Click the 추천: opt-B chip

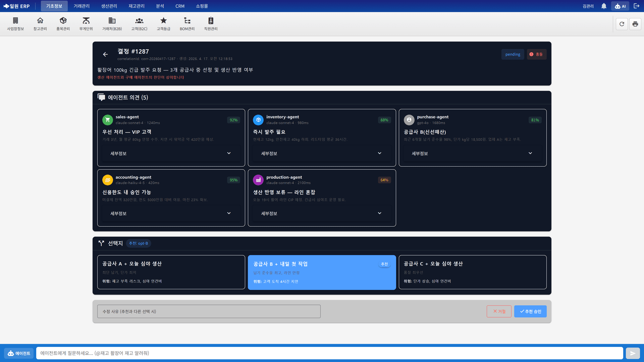tap(139, 243)
